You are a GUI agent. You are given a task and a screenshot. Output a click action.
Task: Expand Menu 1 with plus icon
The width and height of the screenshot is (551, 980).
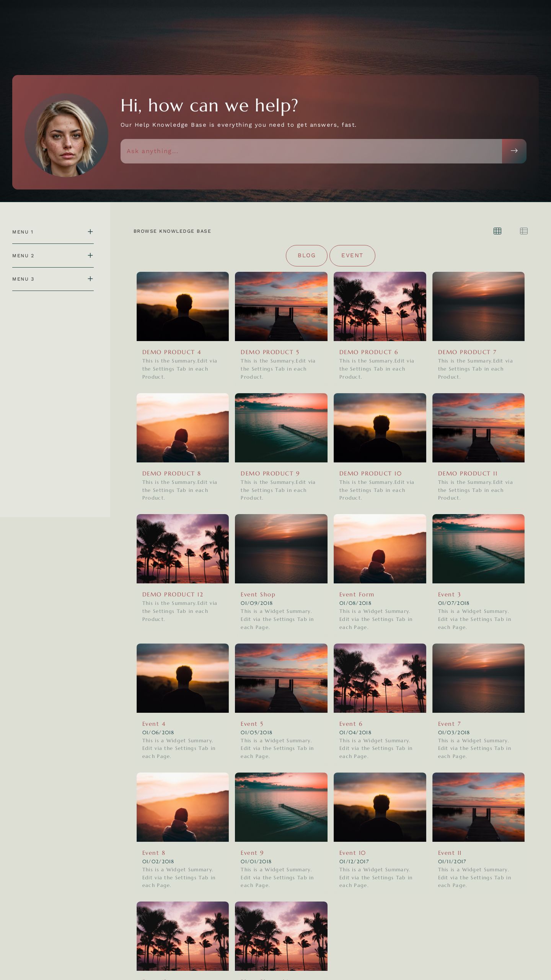(90, 232)
